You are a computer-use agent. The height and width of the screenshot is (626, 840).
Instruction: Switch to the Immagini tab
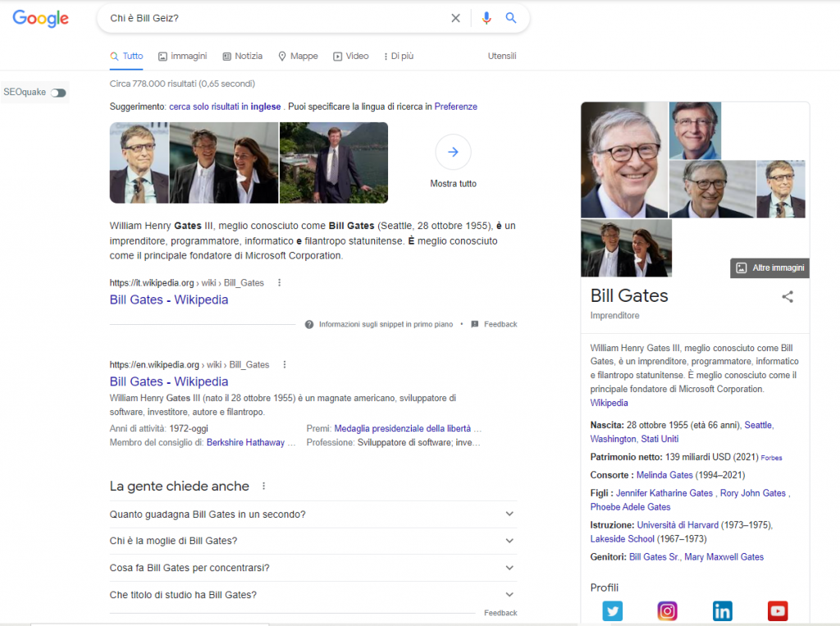click(183, 56)
